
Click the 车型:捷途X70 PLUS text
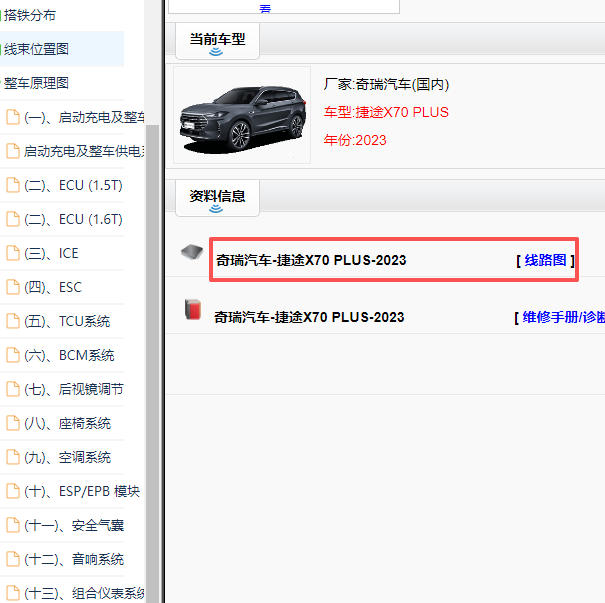[386, 112]
